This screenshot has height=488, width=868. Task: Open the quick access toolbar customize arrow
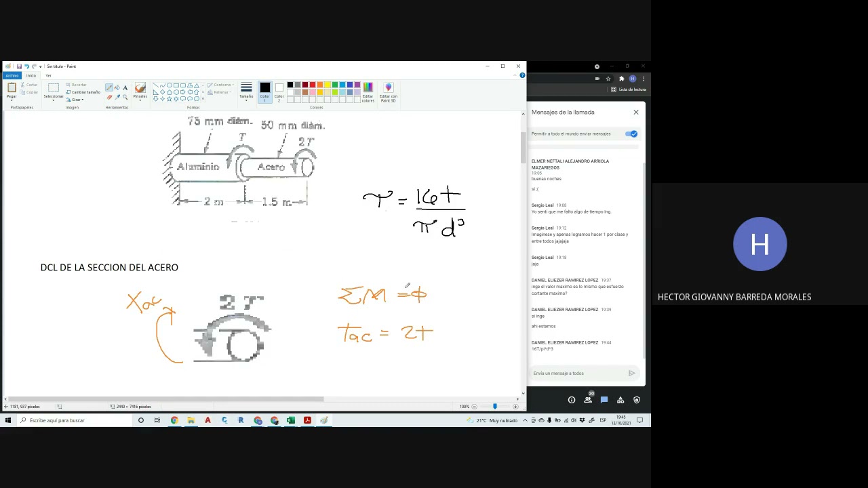(x=40, y=66)
